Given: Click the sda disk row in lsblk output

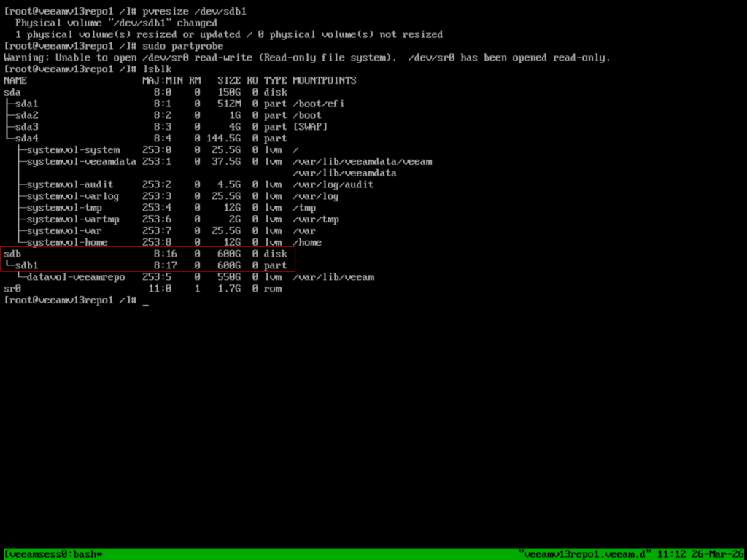Looking at the screenshot, I should (x=12, y=92).
